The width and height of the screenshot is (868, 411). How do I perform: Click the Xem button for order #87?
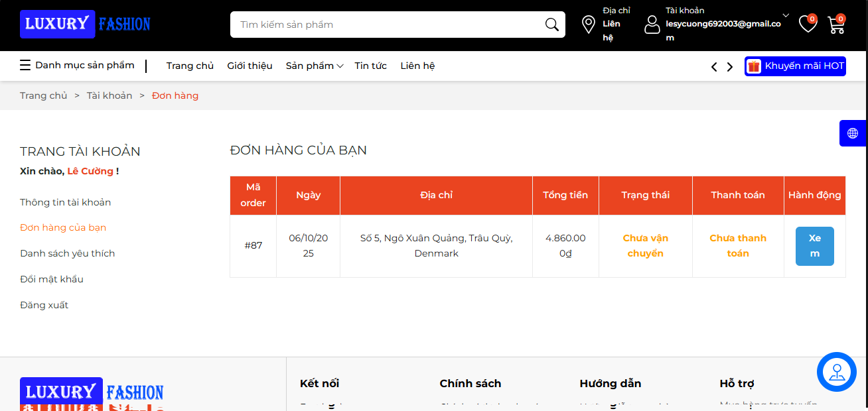click(814, 246)
